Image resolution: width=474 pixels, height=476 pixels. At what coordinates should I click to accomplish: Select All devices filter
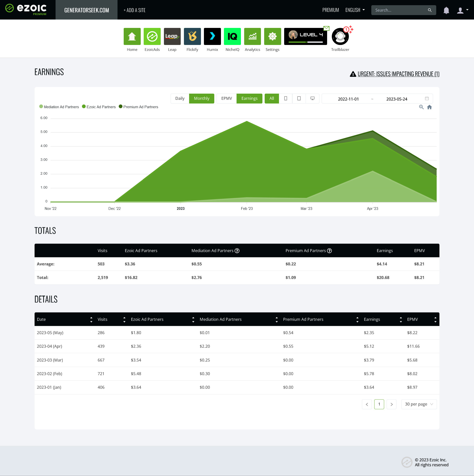tap(272, 99)
